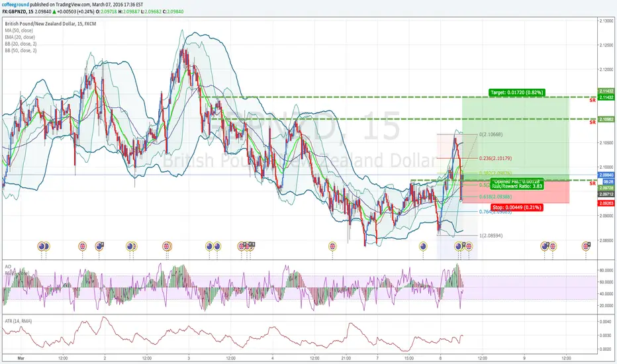Click British Pound/New Zealand Dollar chart title
Screen dimensions: 617x364
[50, 24]
